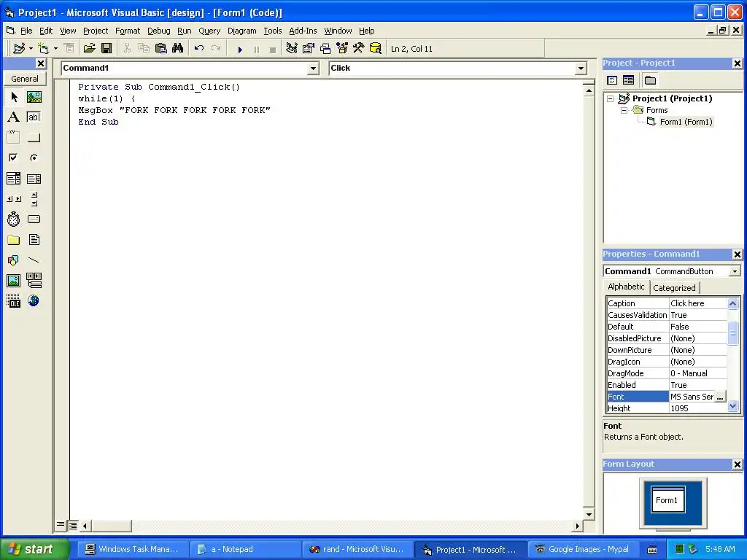Click the Font property ellipsis button
This screenshot has width=747, height=560.
(720, 397)
